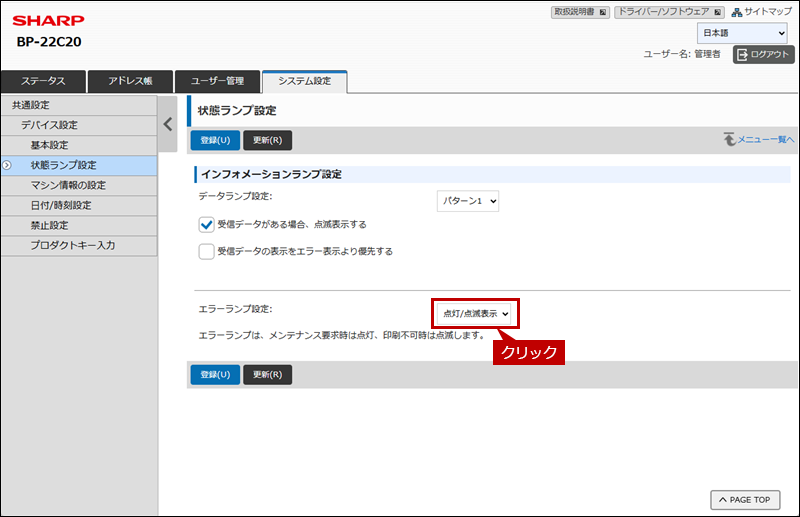This screenshot has width=800, height=517.
Task: Click the PAGE TOP button
Action: (745, 500)
